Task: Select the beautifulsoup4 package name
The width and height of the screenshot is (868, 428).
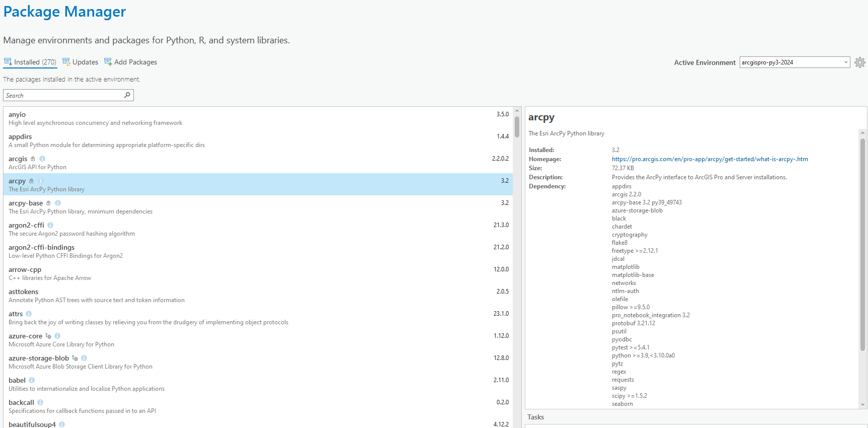Action: (32, 424)
